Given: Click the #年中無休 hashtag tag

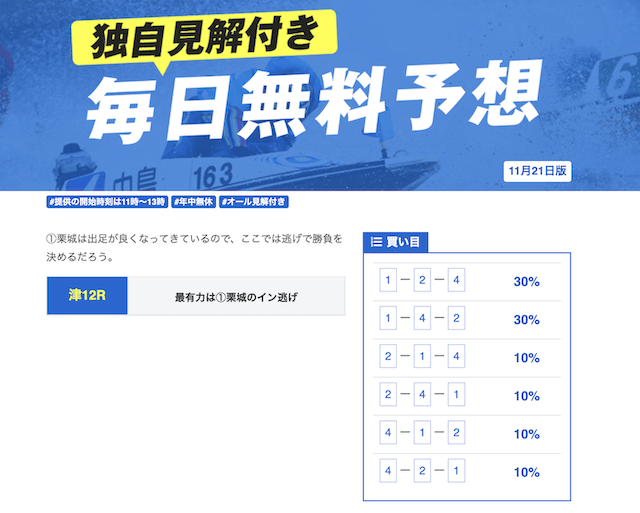Looking at the screenshot, I should point(193,202).
